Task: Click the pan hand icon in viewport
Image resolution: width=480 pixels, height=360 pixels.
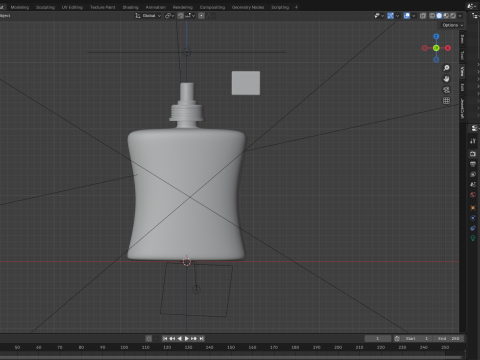Action: (x=446, y=79)
